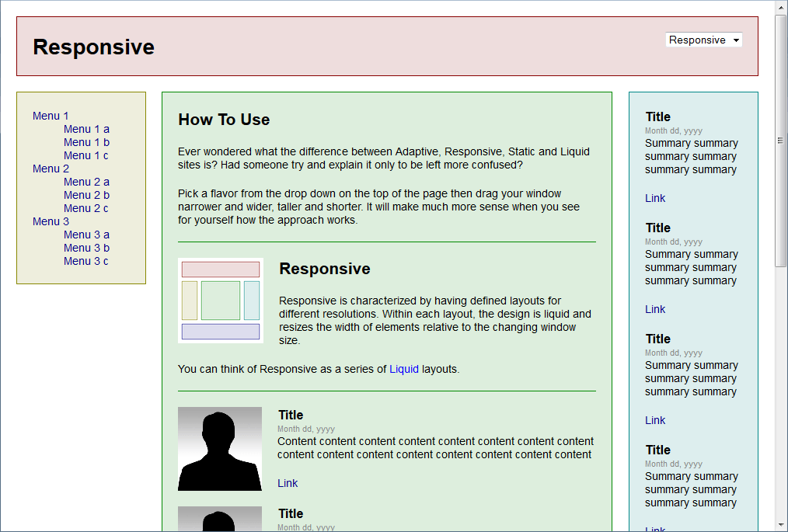
Task: Click the third sidebar Title heading
Action: 658,339
